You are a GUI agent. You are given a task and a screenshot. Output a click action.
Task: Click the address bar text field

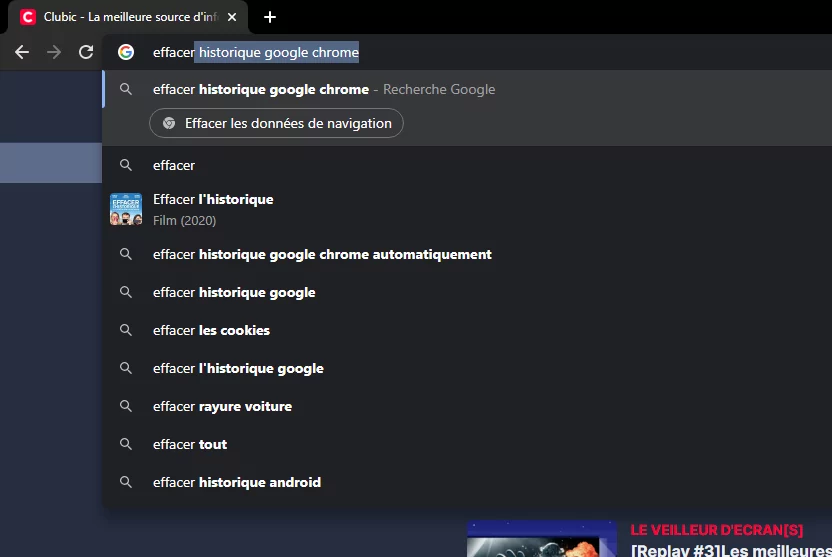click(467, 52)
